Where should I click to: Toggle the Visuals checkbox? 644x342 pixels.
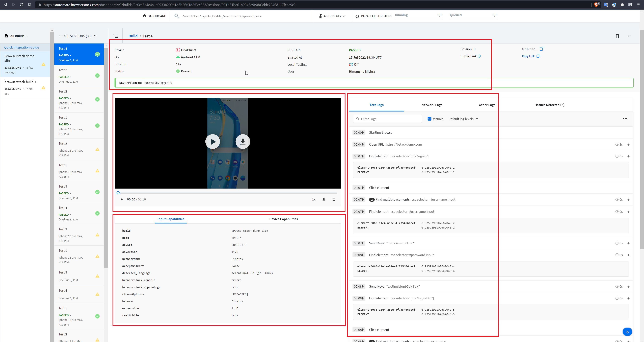(430, 119)
